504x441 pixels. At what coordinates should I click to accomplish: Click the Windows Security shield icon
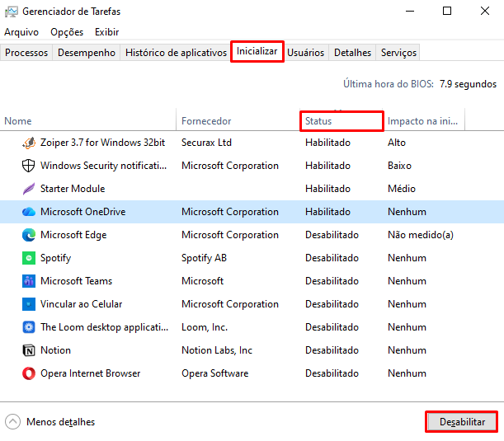[x=28, y=166]
